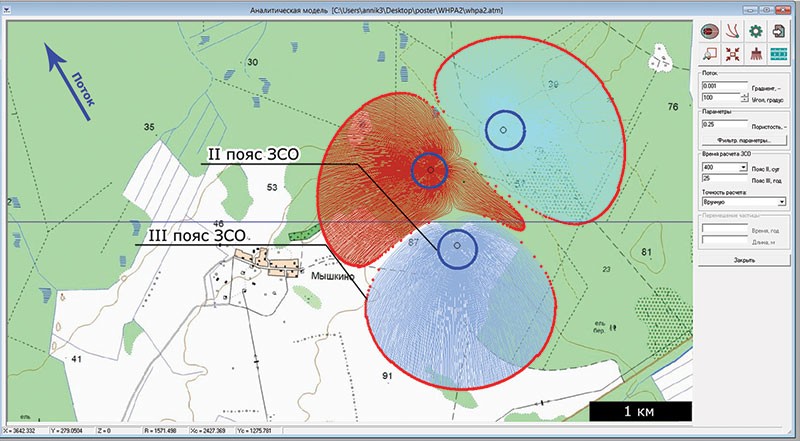Click the well circle inside the cyan zone
The width and height of the screenshot is (800, 441).
coord(504,129)
